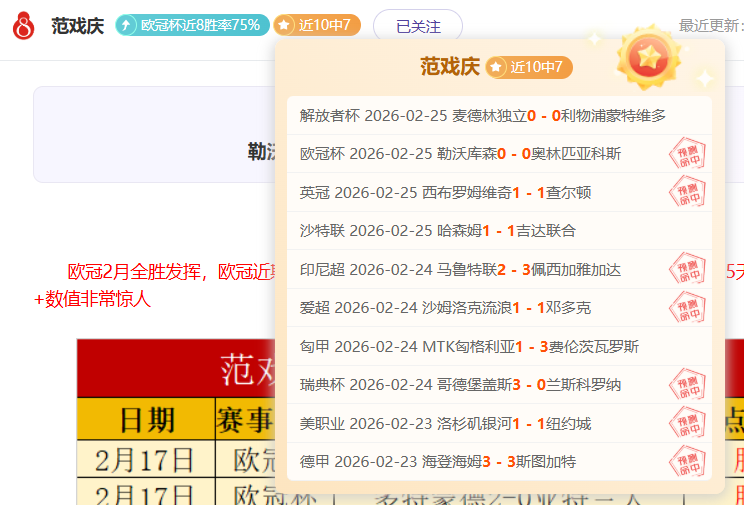Viewport: 744px width, 505px height.
Task: Select the 匈甲 MTK匈格利亚 match row
Action: coord(469,346)
